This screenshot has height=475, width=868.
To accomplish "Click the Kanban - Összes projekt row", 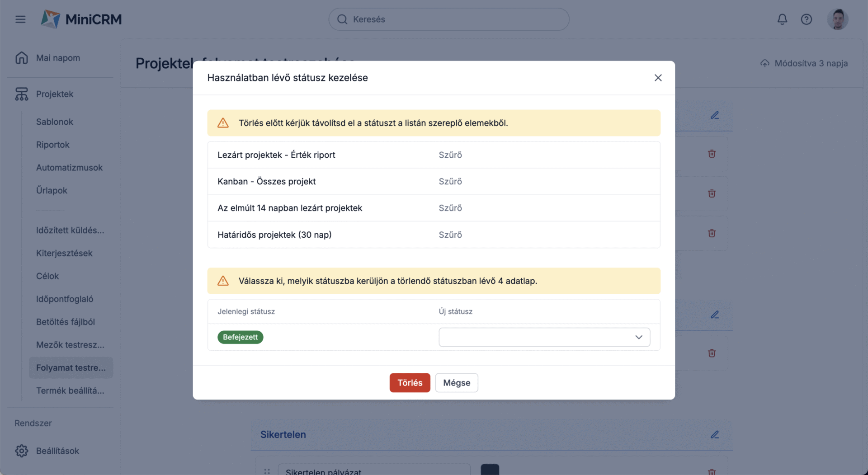I will (267, 181).
